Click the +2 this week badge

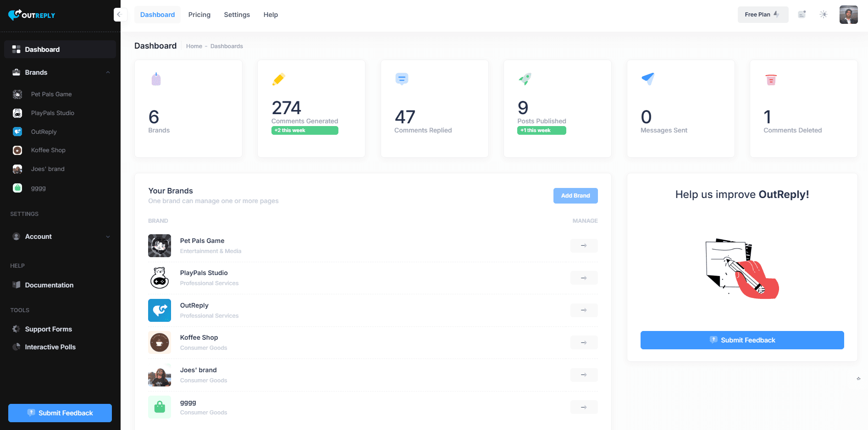pyautogui.click(x=305, y=131)
